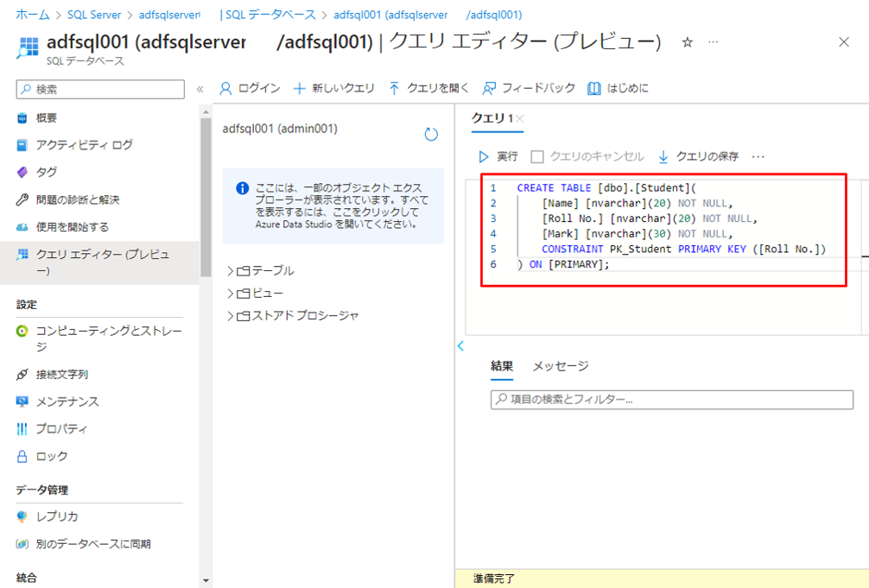
Task: Expand the テーブル tree node
Action: pyautogui.click(x=231, y=270)
